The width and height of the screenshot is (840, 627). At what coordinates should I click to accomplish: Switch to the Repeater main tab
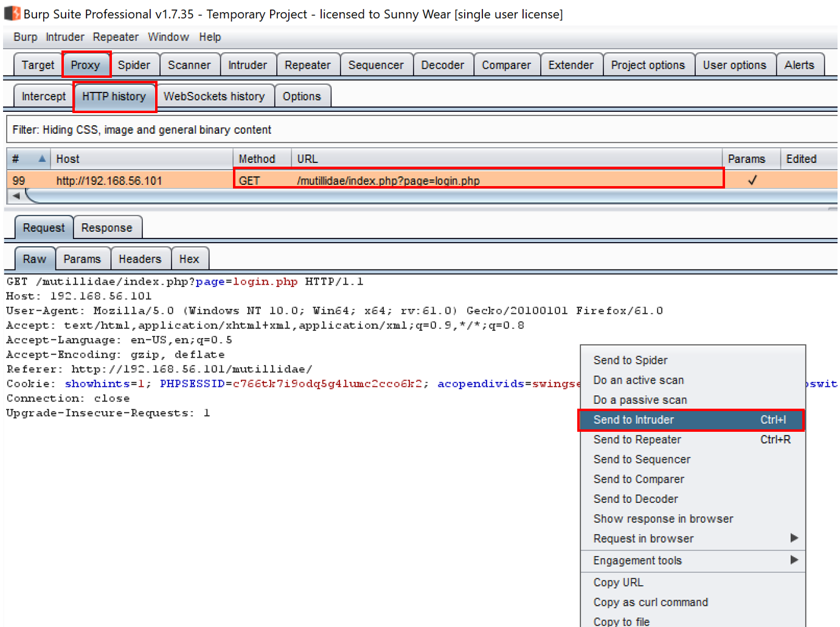(307, 65)
